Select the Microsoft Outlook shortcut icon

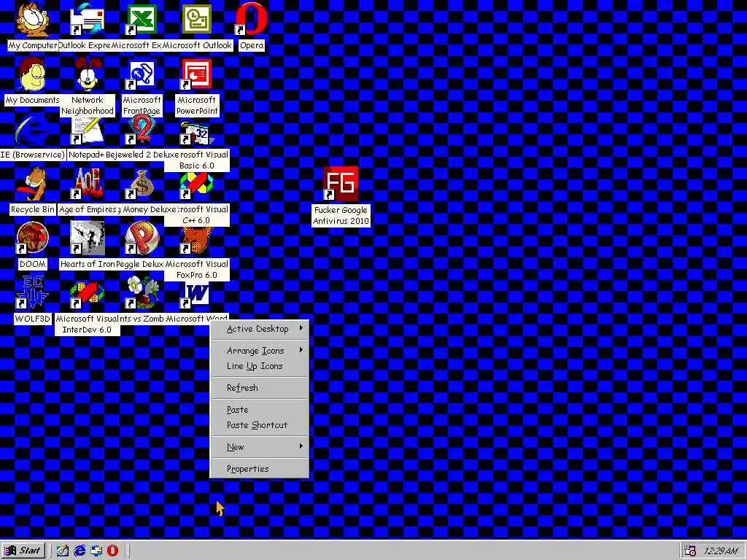(x=196, y=20)
